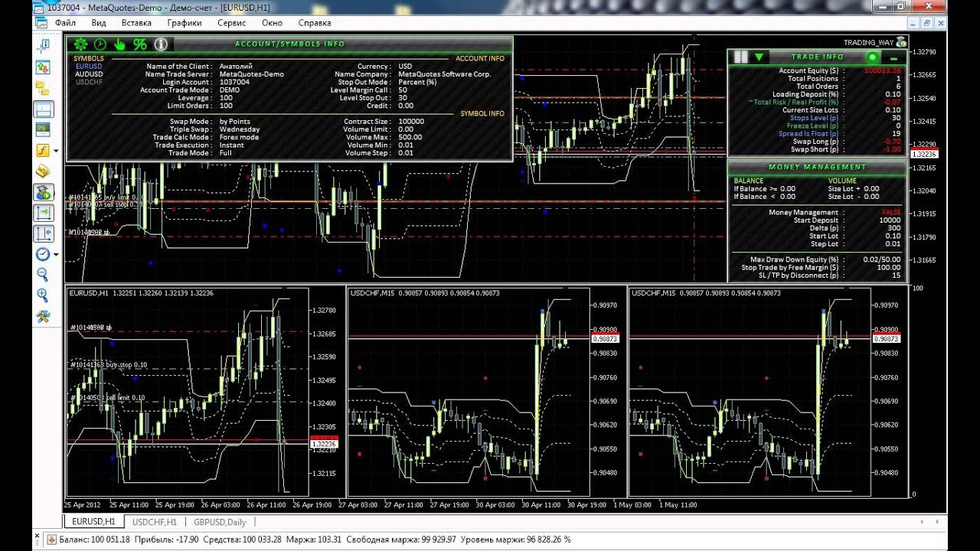Viewport: 980px width, 551px height.
Task: Click Уровень маржи: 96 828.26 % status text
Action: (x=518, y=540)
